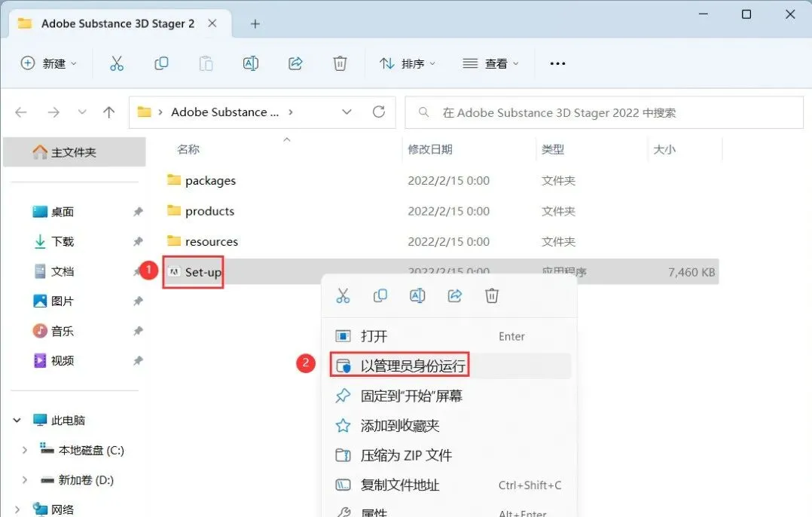Screen dimensions: 812x517
Task: Unpin 音乐 using its pin icon
Action: coord(138,331)
